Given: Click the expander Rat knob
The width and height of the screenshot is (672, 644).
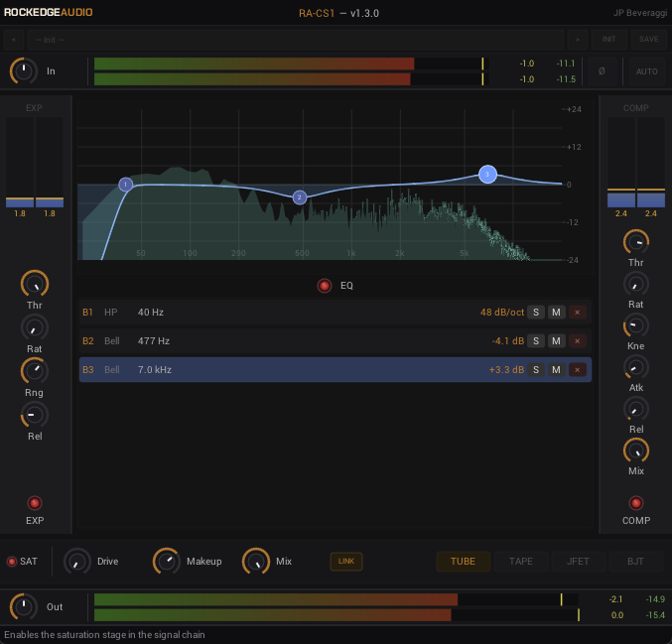Looking at the screenshot, I should click(35, 327).
